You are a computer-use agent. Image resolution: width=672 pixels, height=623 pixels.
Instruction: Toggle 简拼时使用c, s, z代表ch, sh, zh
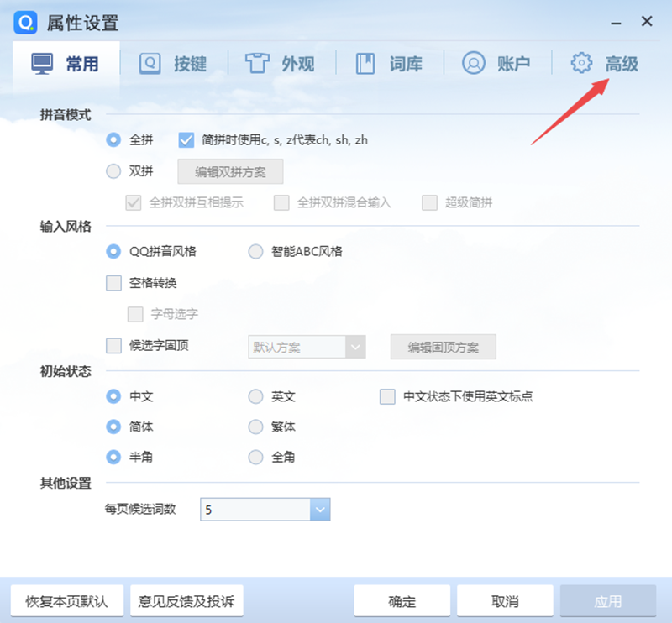tap(186, 139)
